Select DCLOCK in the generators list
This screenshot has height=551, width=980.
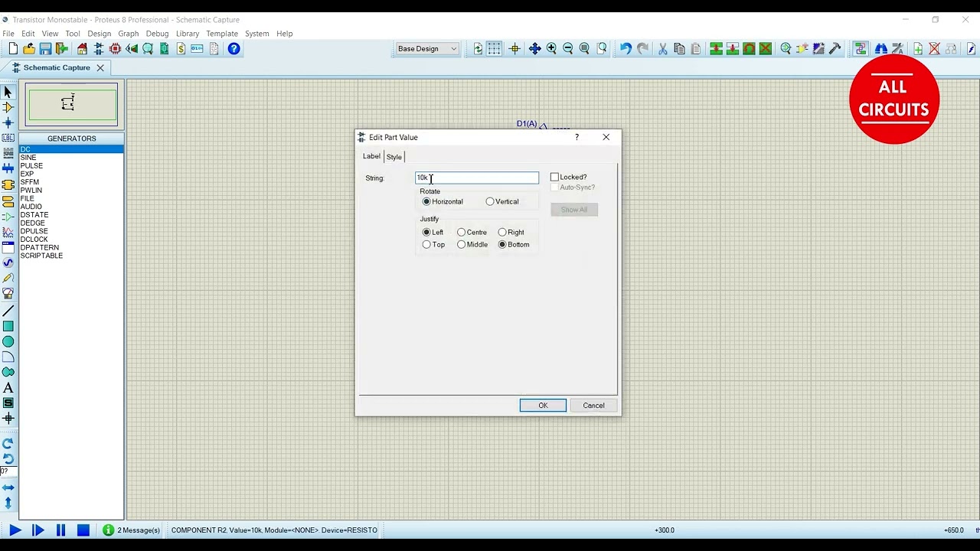(x=34, y=240)
